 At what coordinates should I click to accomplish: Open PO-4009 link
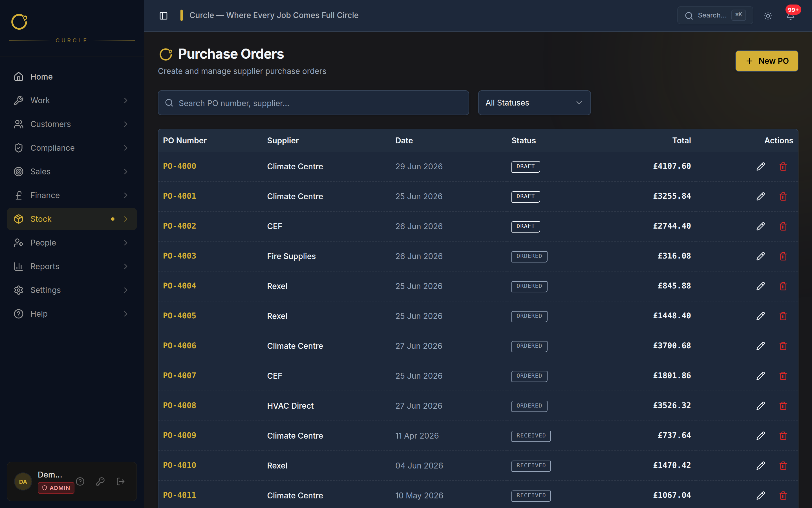point(180,435)
